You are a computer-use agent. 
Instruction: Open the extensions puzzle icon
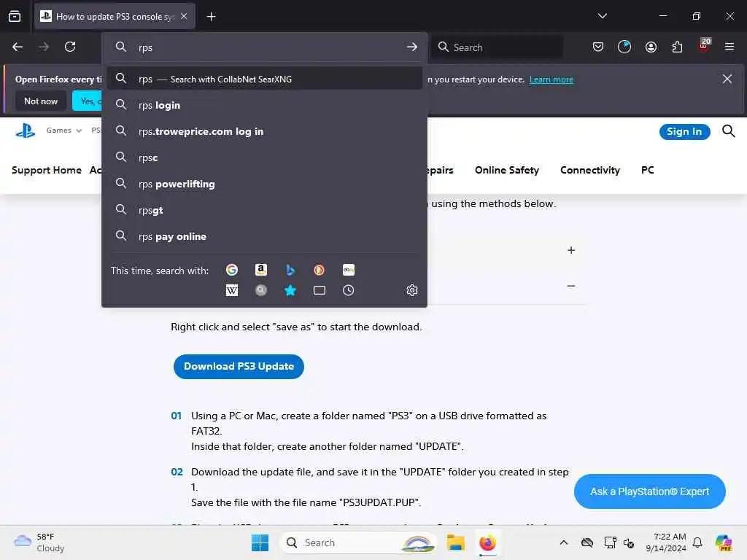(677, 47)
